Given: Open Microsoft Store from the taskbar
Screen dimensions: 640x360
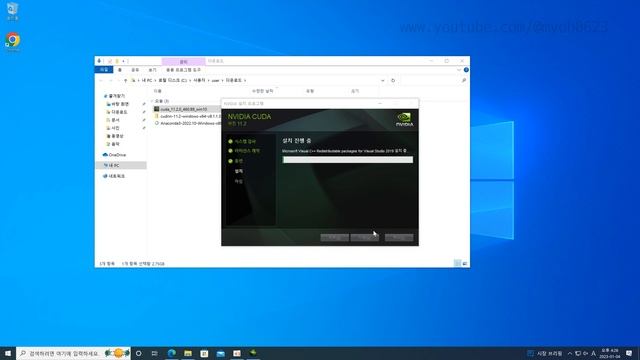Looking at the screenshot, I should tap(204, 353).
